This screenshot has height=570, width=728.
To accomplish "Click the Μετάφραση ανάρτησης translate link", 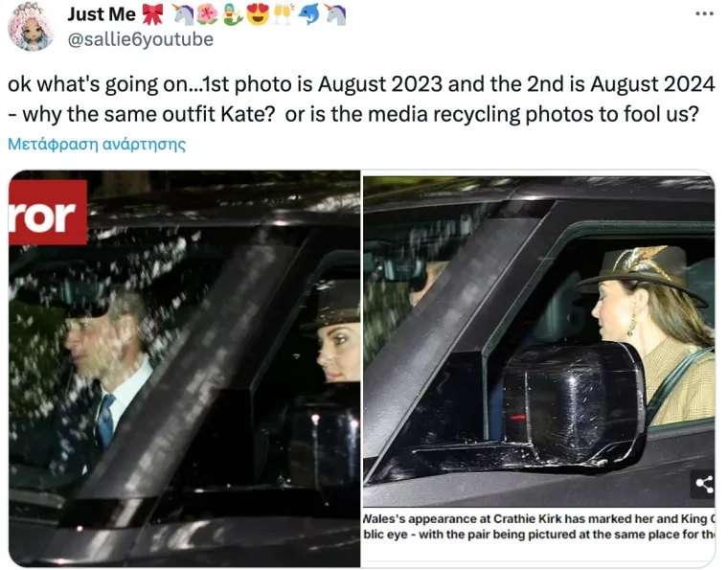I will click(97, 144).
